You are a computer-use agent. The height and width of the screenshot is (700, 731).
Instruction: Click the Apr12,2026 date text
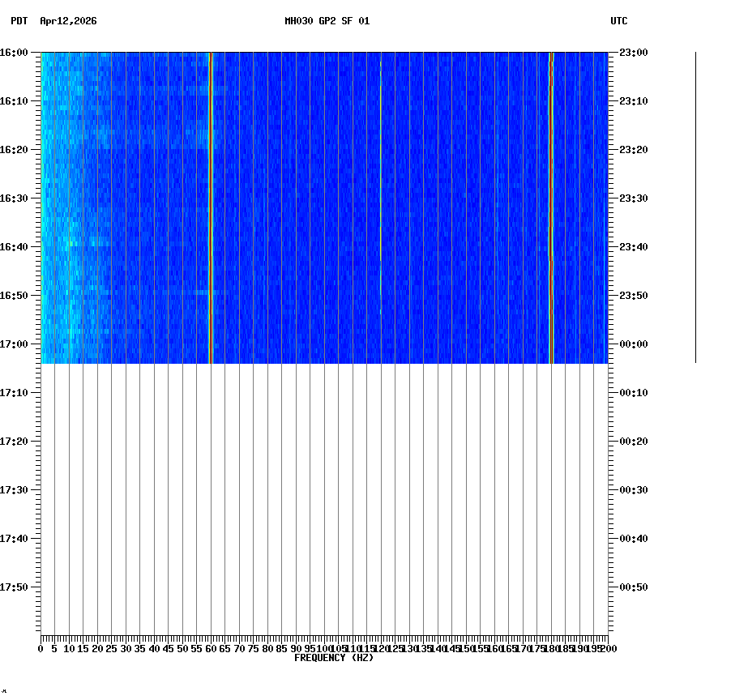[68, 23]
